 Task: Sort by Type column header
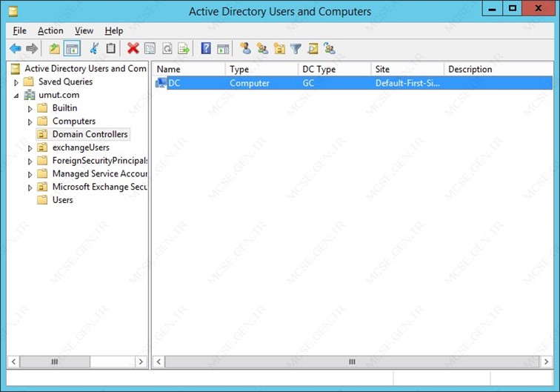pyautogui.click(x=261, y=70)
